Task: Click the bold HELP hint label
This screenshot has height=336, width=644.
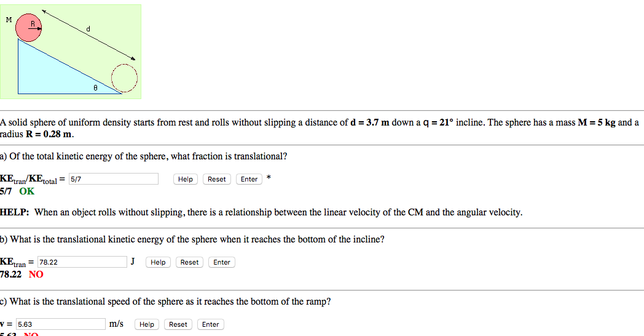Action: coord(15,212)
